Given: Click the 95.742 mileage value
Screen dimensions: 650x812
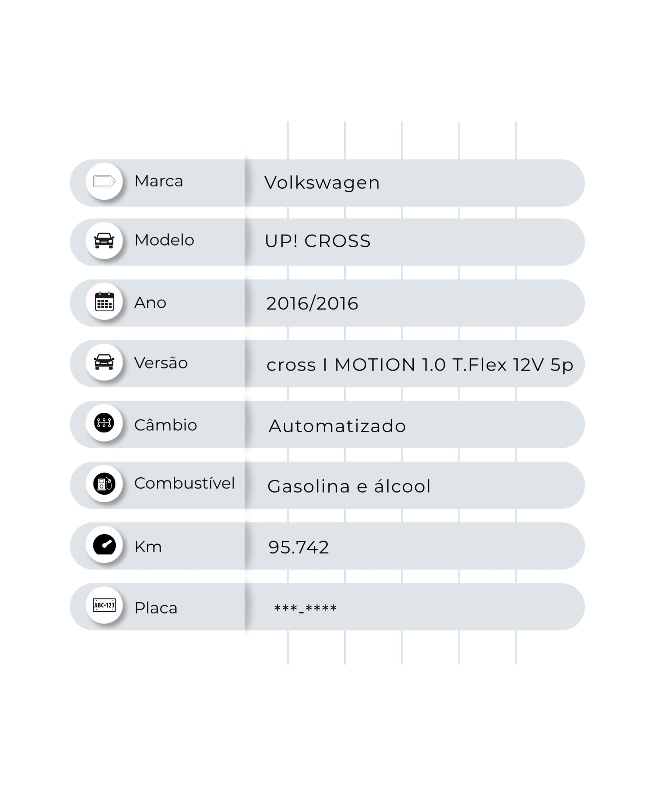Looking at the screenshot, I should (299, 547).
